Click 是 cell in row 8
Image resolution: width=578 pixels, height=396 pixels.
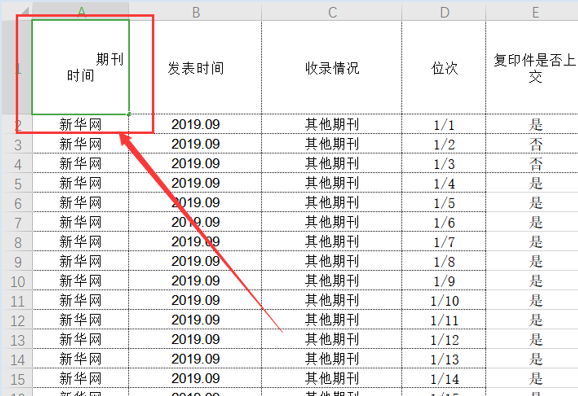click(x=532, y=242)
